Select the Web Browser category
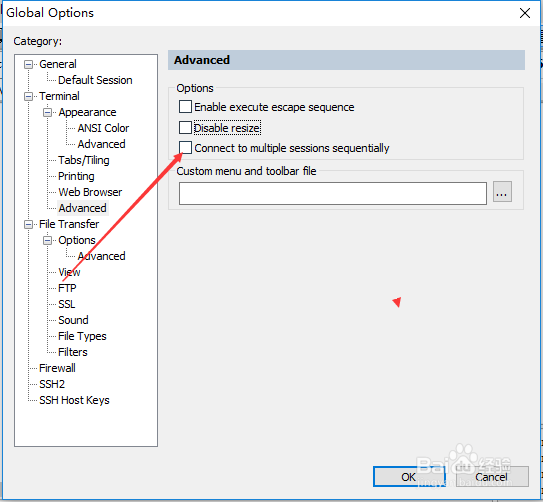The width and height of the screenshot is (543, 502). (90, 192)
